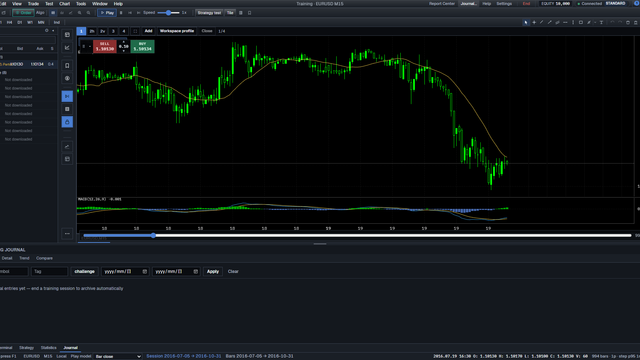Click the sidebar eye-style icon
The height and width of the screenshot is (360, 640).
click(x=67, y=78)
